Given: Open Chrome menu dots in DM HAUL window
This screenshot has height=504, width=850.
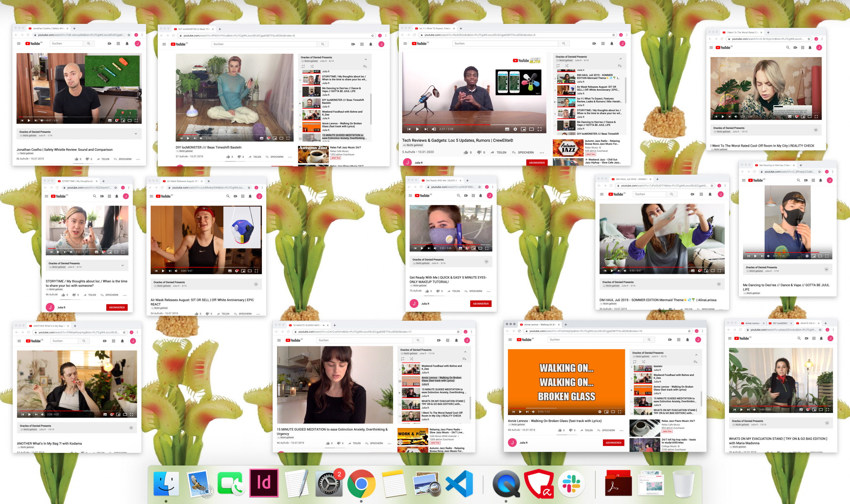Looking at the screenshot, I should (725, 186).
